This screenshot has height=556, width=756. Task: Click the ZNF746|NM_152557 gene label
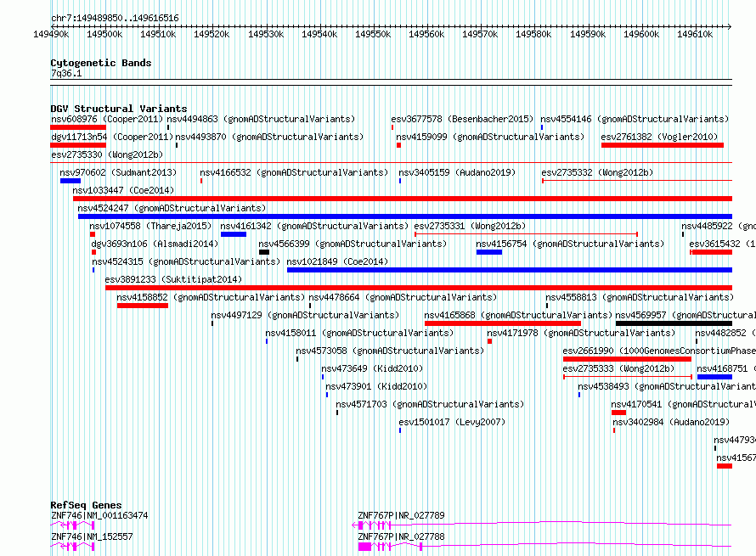[x=92, y=536]
